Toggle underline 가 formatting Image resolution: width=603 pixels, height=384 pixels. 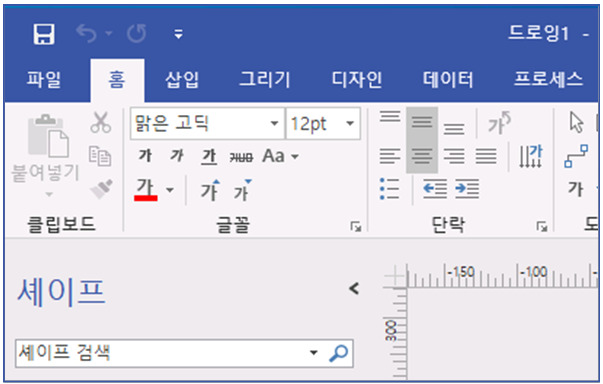209,156
